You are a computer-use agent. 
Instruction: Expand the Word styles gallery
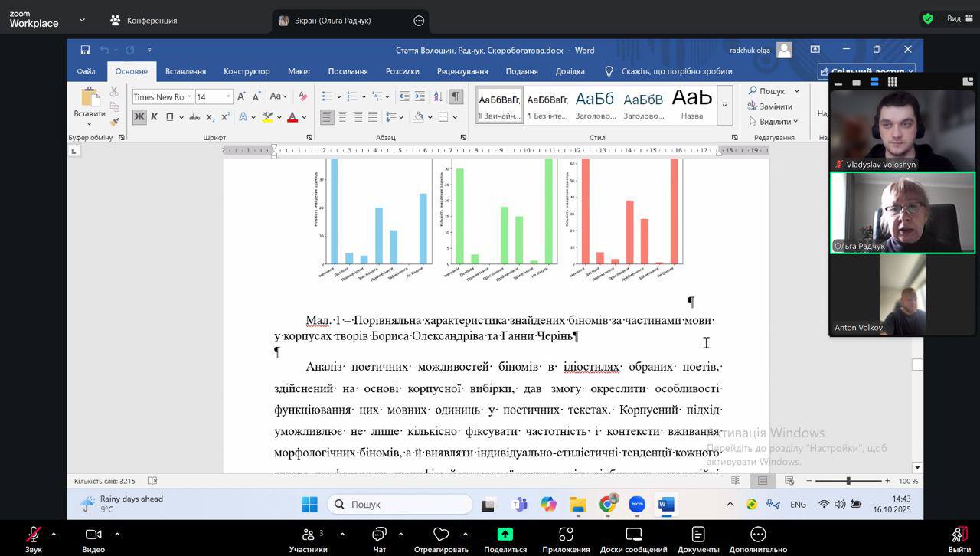coord(724,105)
